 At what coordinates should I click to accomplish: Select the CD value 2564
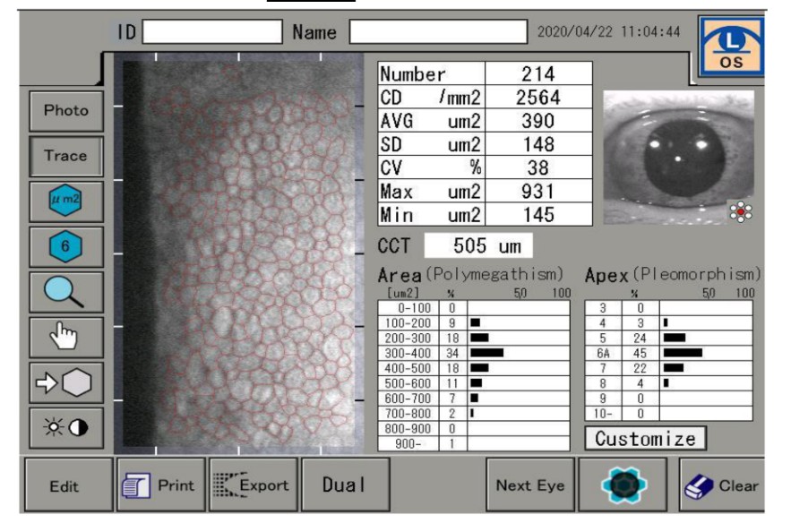click(x=538, y=98)
